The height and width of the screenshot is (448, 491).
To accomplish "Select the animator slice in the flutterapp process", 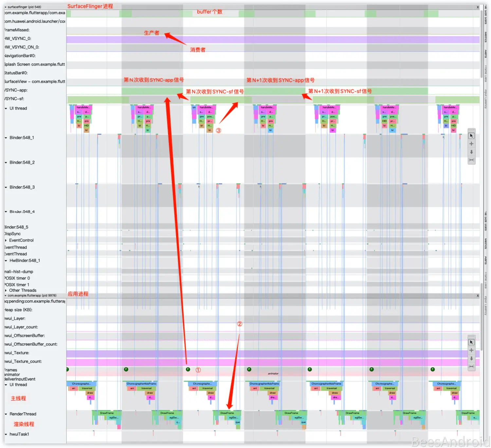I will click(x=273, y=373).
